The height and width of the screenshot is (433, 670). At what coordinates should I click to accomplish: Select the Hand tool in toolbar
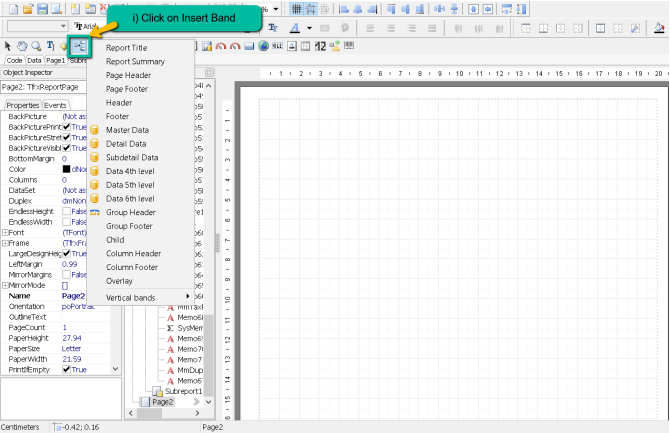tap(22, 45)
